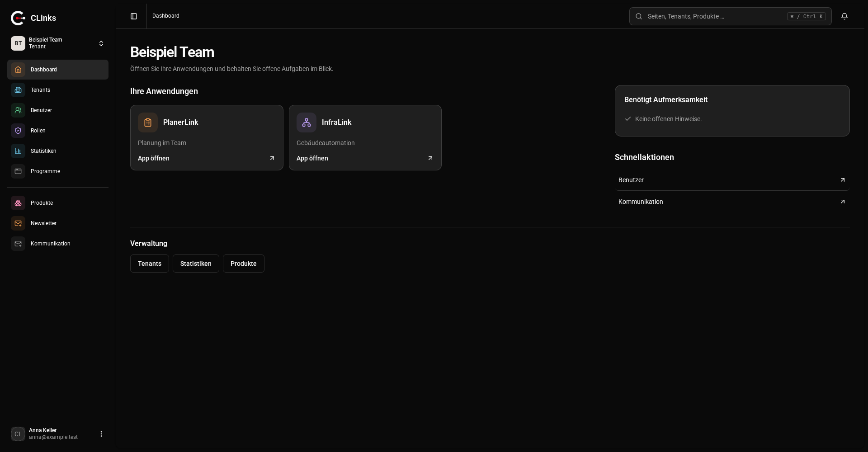Open the notifications bell

[844, 16]
